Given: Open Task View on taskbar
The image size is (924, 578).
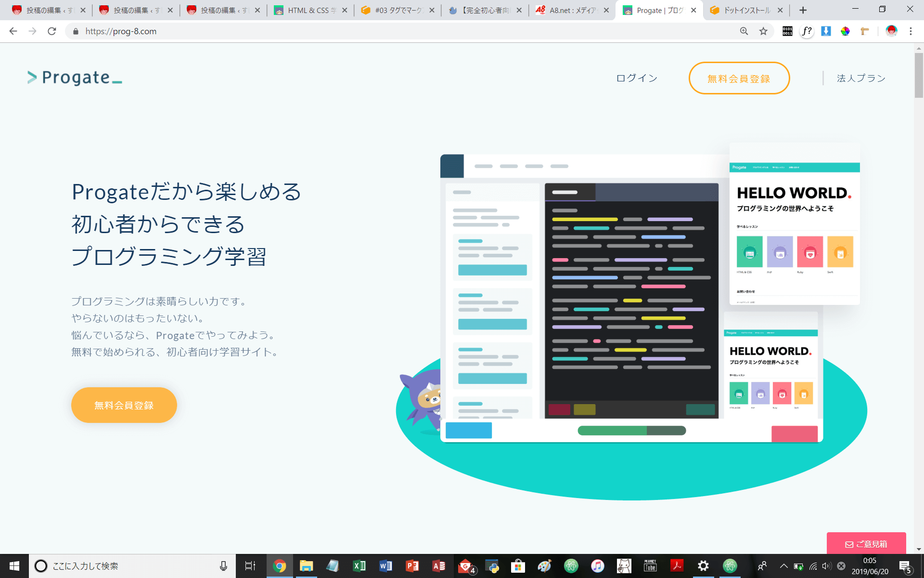Looking at the screenshot, I should (250, 566).
